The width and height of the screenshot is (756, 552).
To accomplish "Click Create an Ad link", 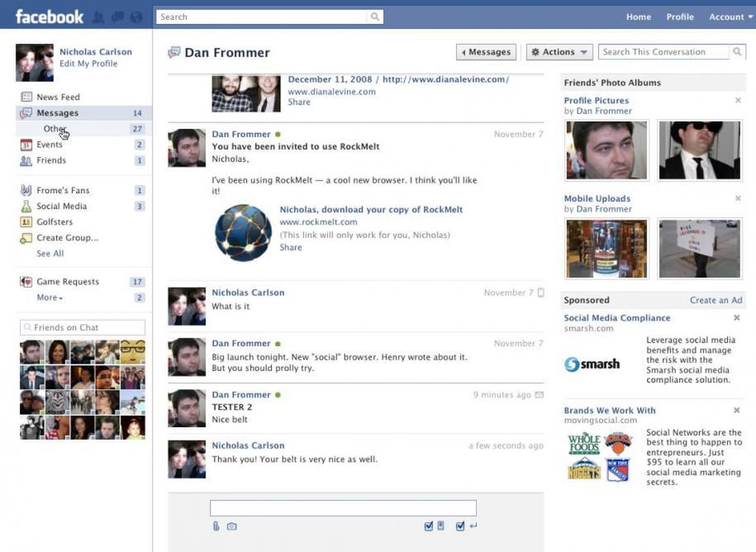I will click(x=716, y=300).
